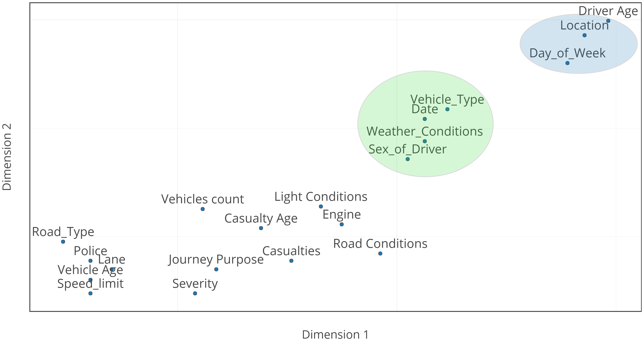Select the Location data point marker

tap(585, 35)
